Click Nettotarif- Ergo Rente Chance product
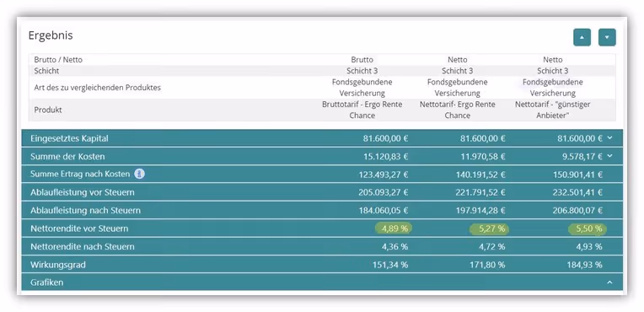644x312 pixels. click(458, 110)
